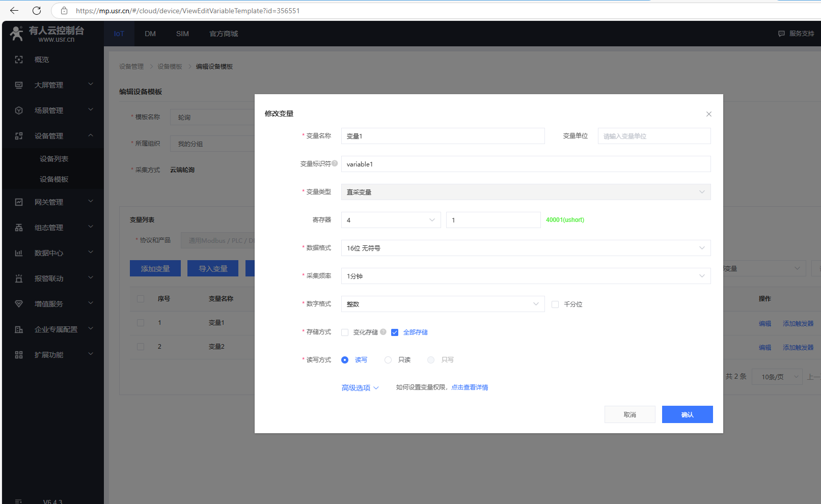Enable the 千分位 checkbox
The height and width of the screenshot is (504, 821).
(555, 304)
